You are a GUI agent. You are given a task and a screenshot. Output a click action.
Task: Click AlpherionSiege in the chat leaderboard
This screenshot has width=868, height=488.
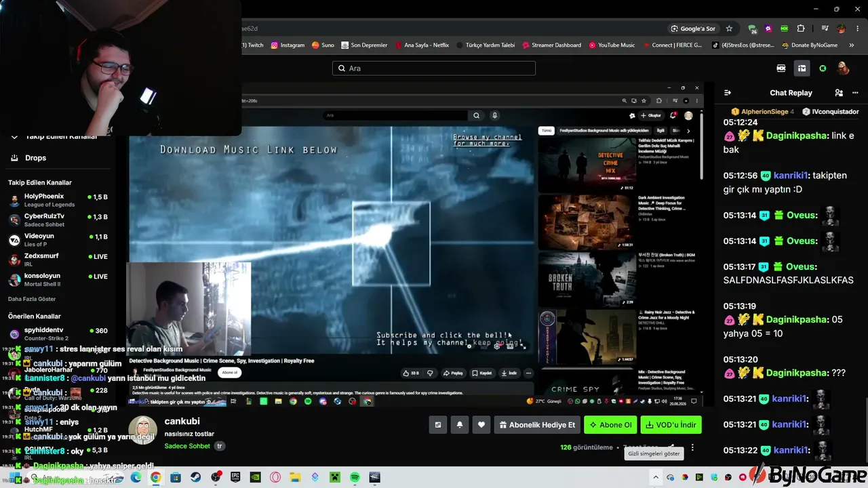pyautogui.click(x=764, y=111)
